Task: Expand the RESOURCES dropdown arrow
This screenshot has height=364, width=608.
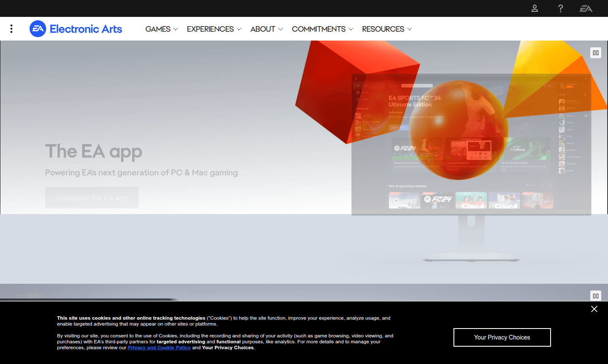Action: click(409, 29)
